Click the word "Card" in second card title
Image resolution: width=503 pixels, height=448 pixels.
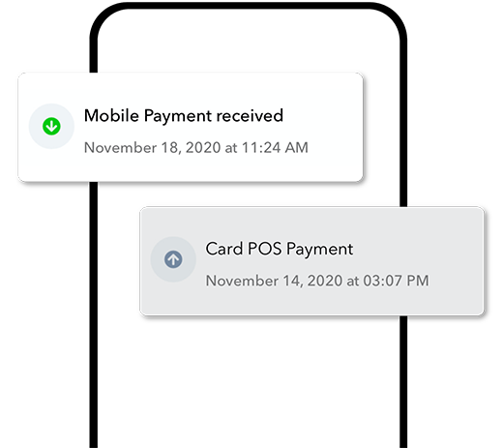[224, 249]
